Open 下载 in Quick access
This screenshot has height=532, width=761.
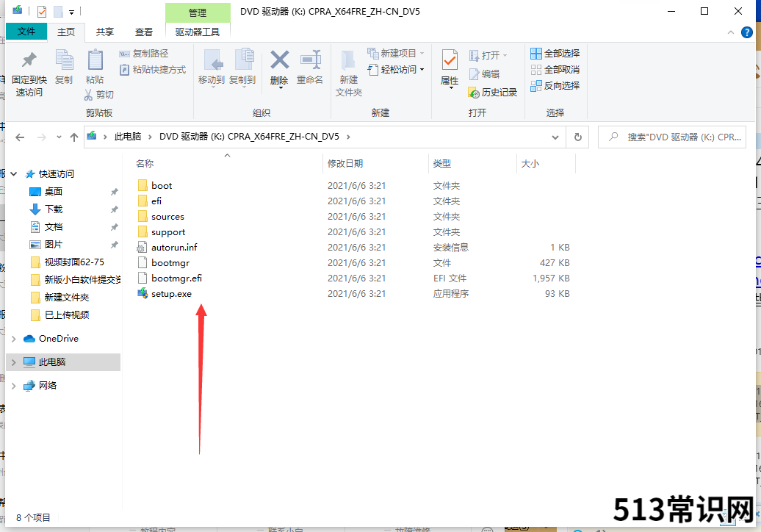pyautogui.click(x=54, y=209)
